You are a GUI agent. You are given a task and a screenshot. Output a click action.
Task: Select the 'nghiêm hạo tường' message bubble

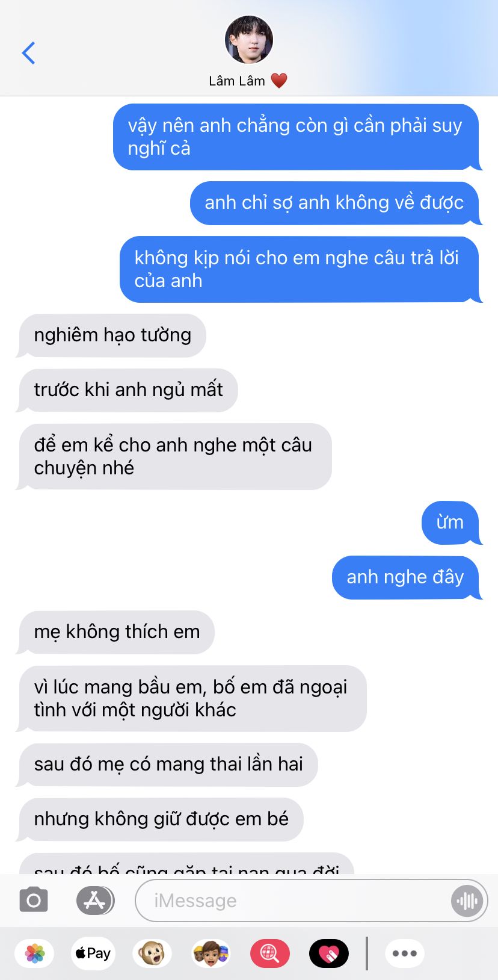[112, 335]
